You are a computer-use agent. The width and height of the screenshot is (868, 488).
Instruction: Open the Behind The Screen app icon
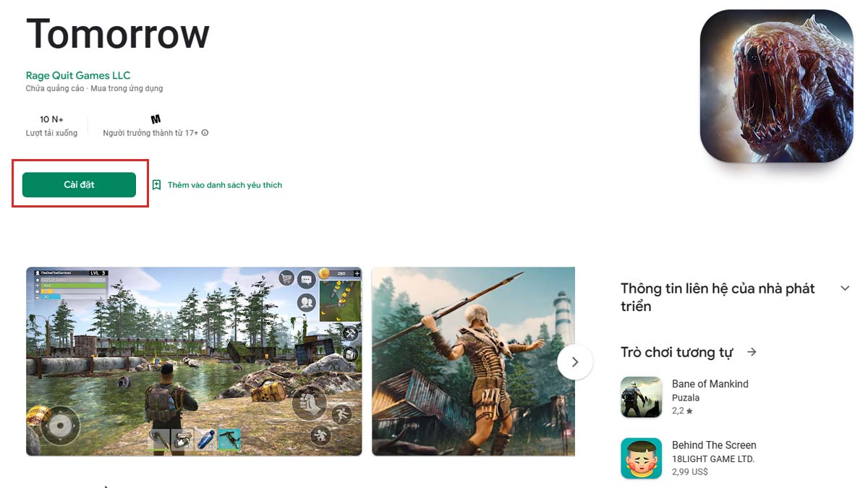(x=641, y=458)
